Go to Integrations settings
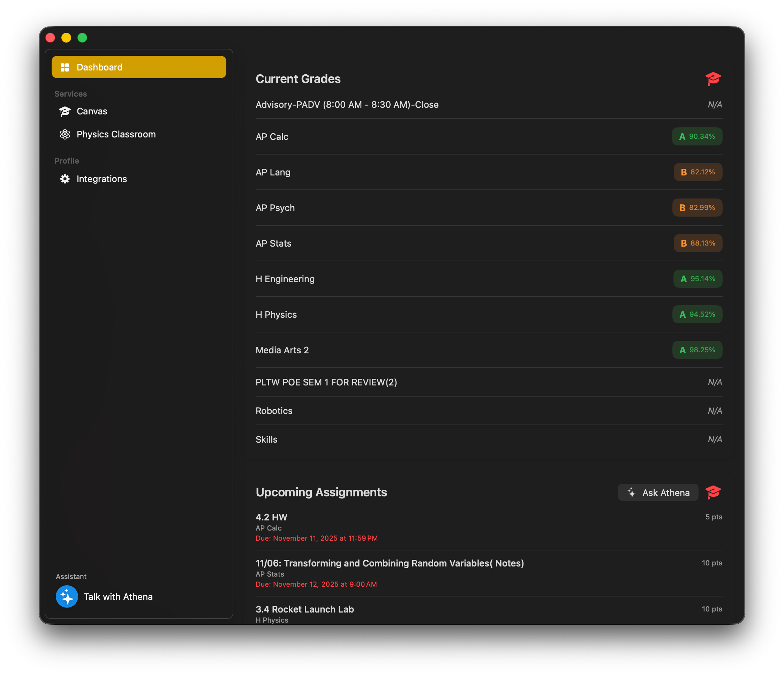The height and width of the screenshot is (676, 784). pos(102,179)
